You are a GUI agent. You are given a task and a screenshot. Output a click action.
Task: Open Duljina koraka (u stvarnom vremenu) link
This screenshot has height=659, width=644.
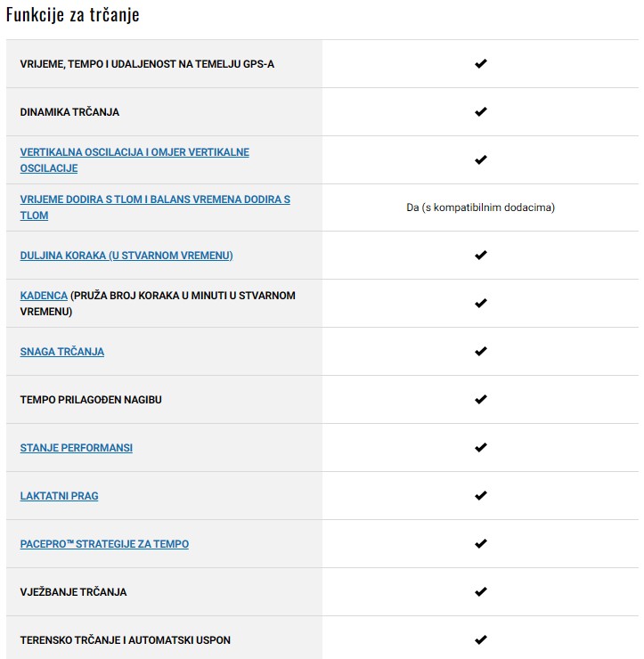[126, 256]
